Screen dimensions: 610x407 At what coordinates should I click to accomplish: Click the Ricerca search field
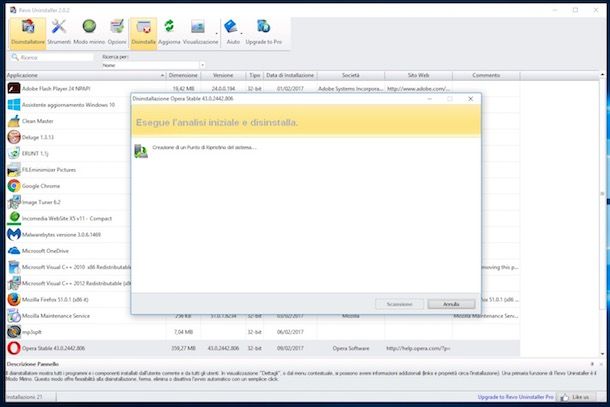tap(52, 57)
